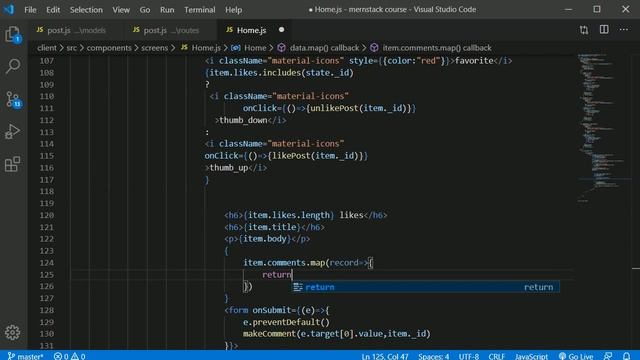Open the Explorer view in activity bar
The image size is (640, 360).
13,34
